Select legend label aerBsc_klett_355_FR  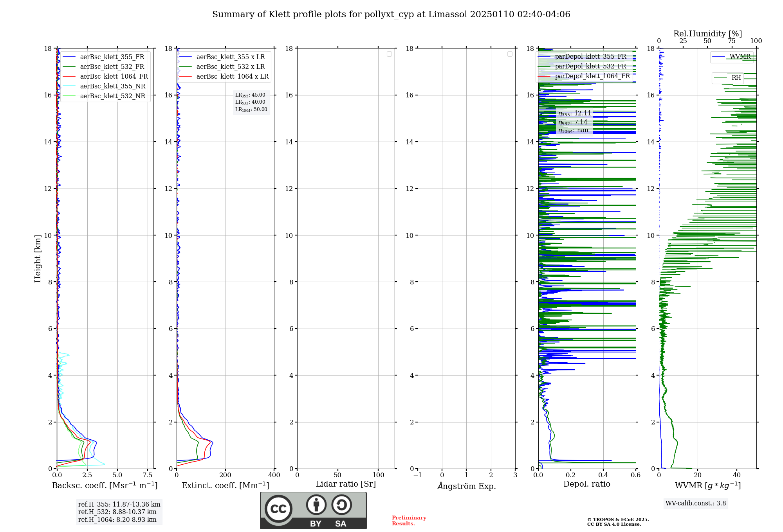coord(112,57)
